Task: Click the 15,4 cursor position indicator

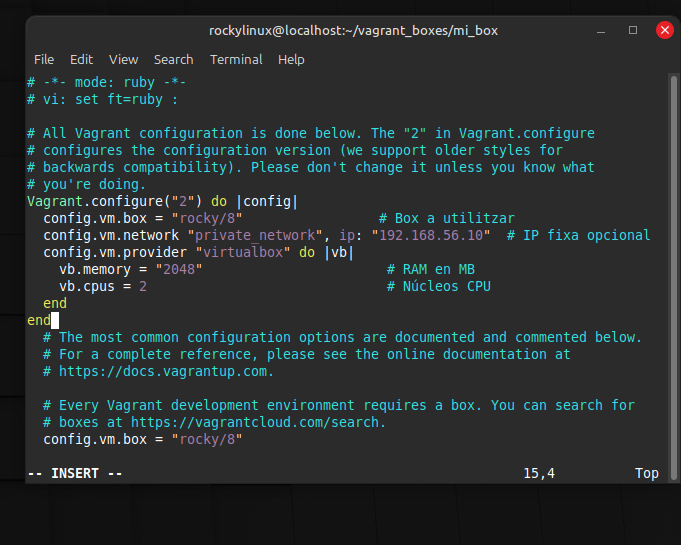Action: (539, 473)
